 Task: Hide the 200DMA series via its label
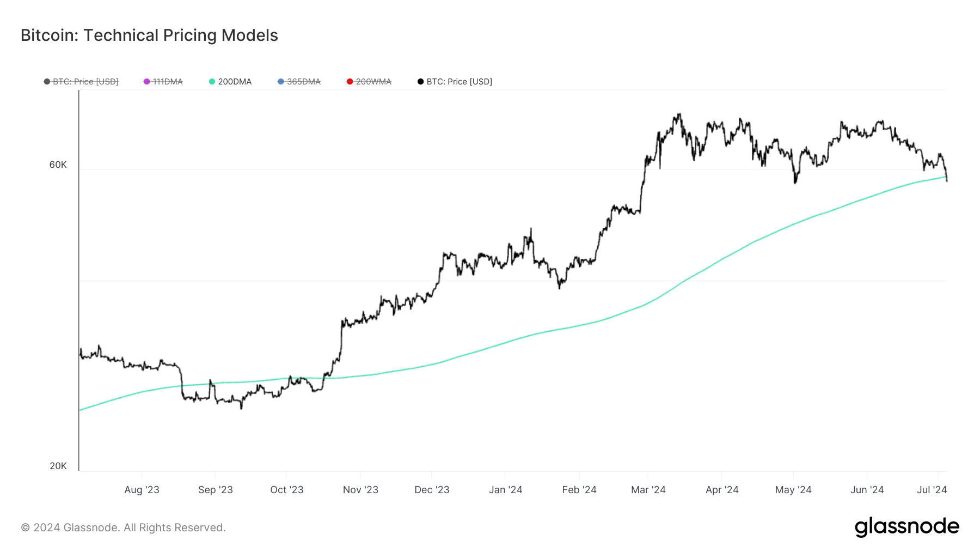point(235,82)
